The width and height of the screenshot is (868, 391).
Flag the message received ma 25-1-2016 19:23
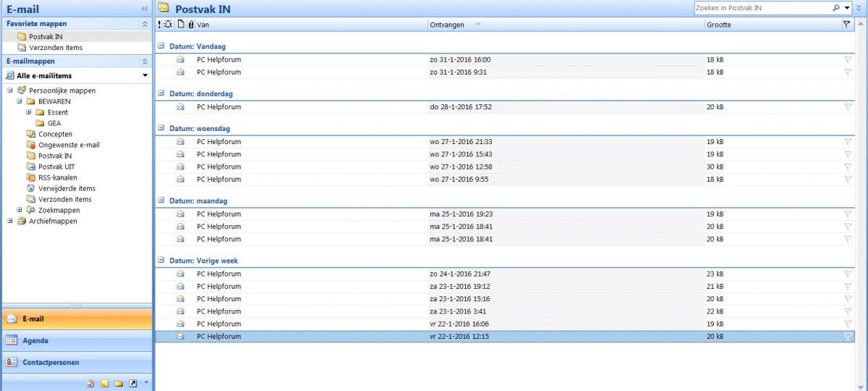(x=847, y=214)
